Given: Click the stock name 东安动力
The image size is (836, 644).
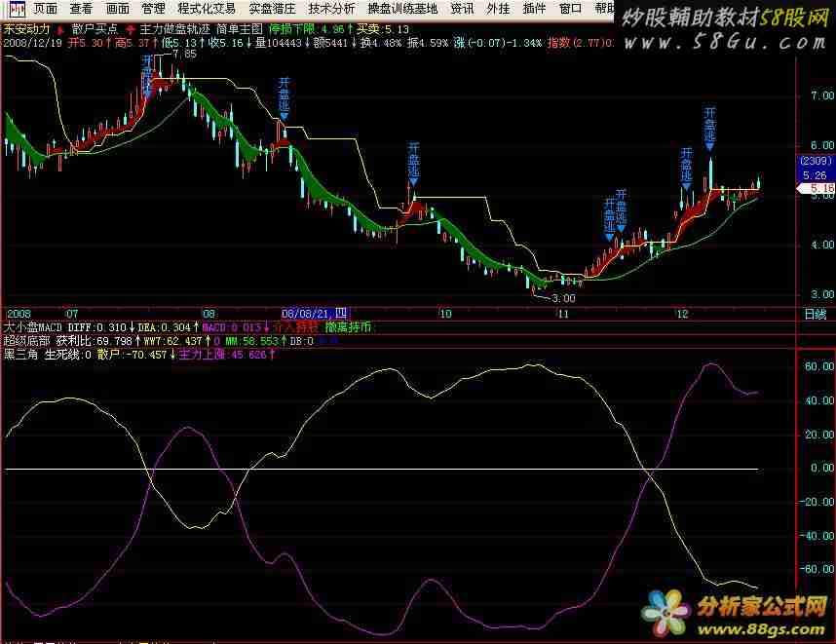Looking at the screenshot, I should pos(26,29).
